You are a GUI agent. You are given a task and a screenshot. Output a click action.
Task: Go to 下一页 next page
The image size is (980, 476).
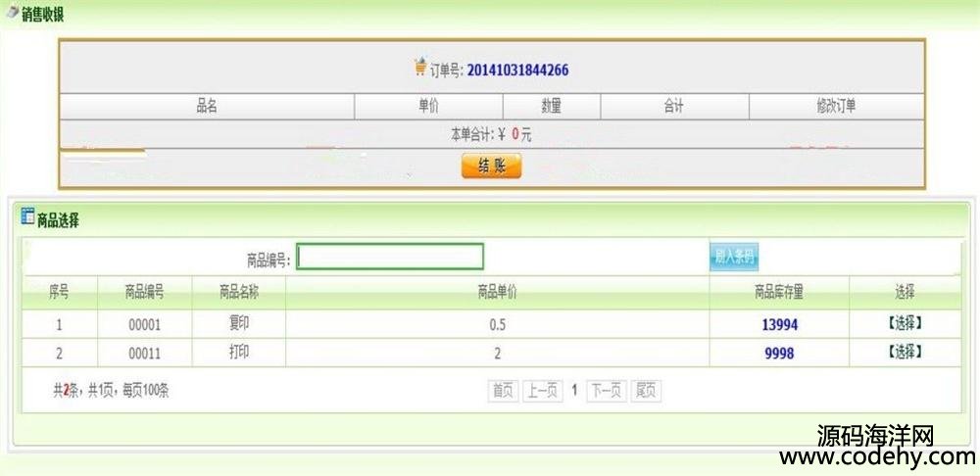pos(607,391)
